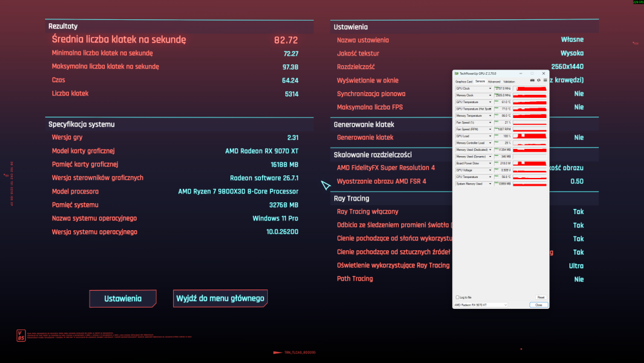The width and height of the screenshot is (644, 363).
Task: Click the AMD Radeon RX 9070 XT model text
Action: click(x=261, y=152)
